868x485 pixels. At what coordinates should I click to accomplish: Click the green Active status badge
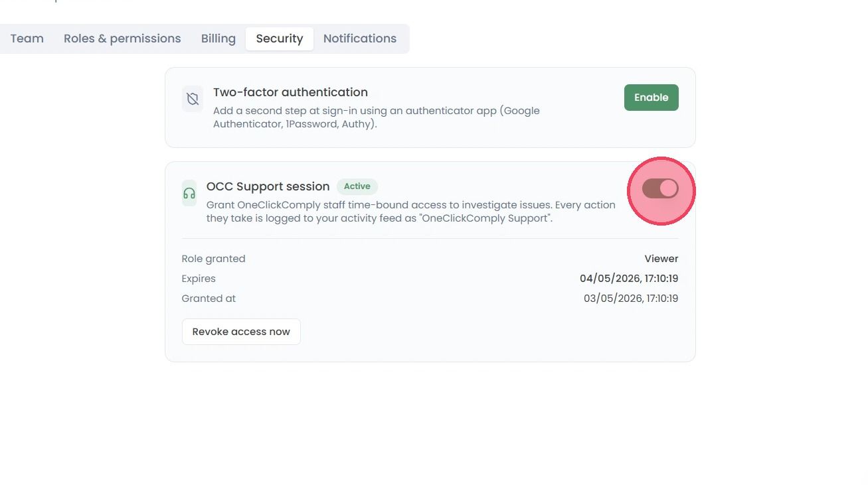click(x=357, y=186)
